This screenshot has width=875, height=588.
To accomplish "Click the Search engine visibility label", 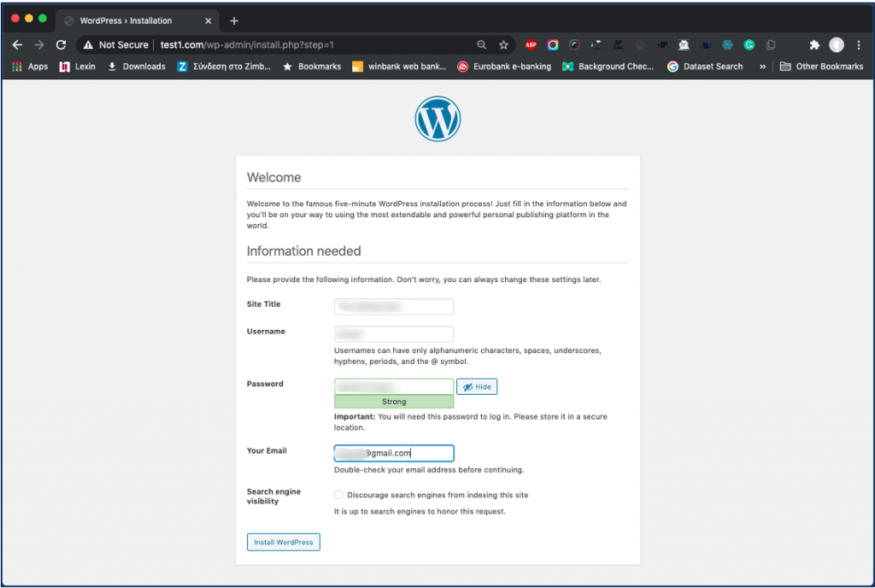I will tap(274, 496).
